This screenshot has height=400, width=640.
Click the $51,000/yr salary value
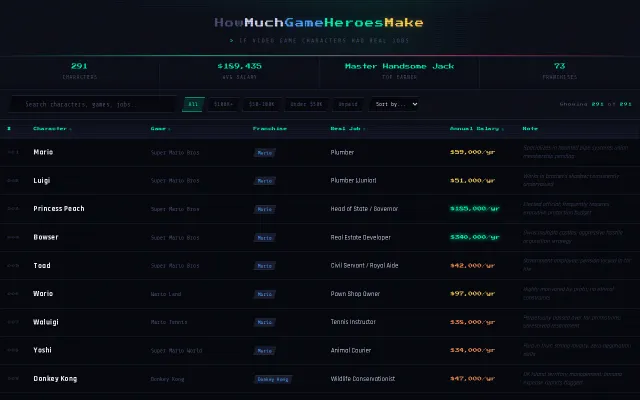pos(472,180)
